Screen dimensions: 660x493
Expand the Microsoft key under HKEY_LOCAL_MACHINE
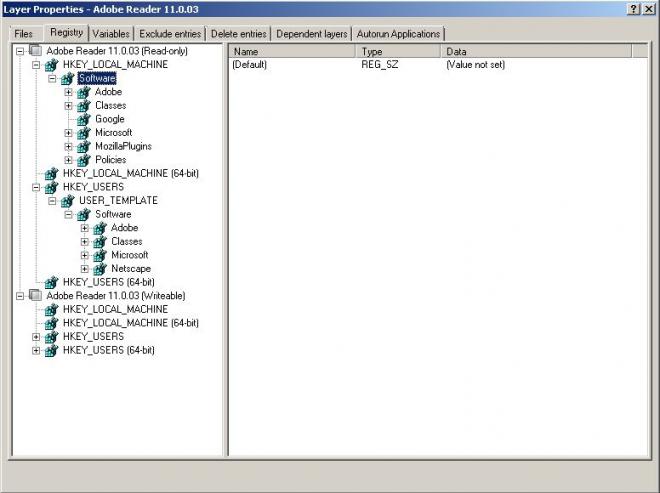[68, 133]
